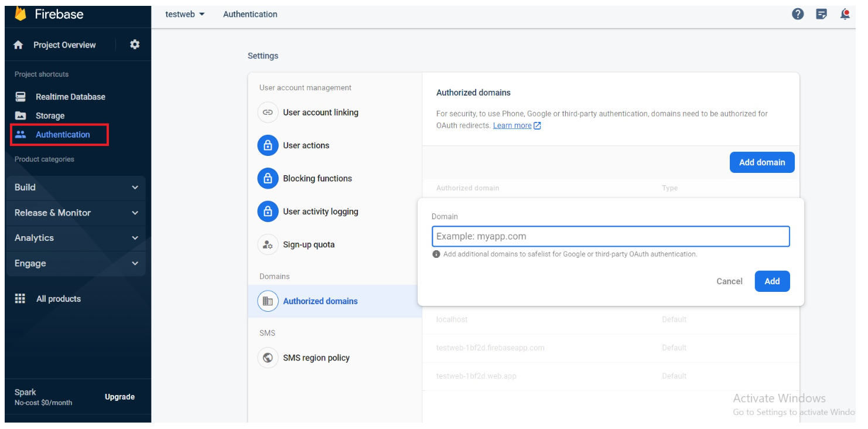Click testweb-1bf2d.firebaseapp.com domain row
868x429 pixels.
[611, 348]
